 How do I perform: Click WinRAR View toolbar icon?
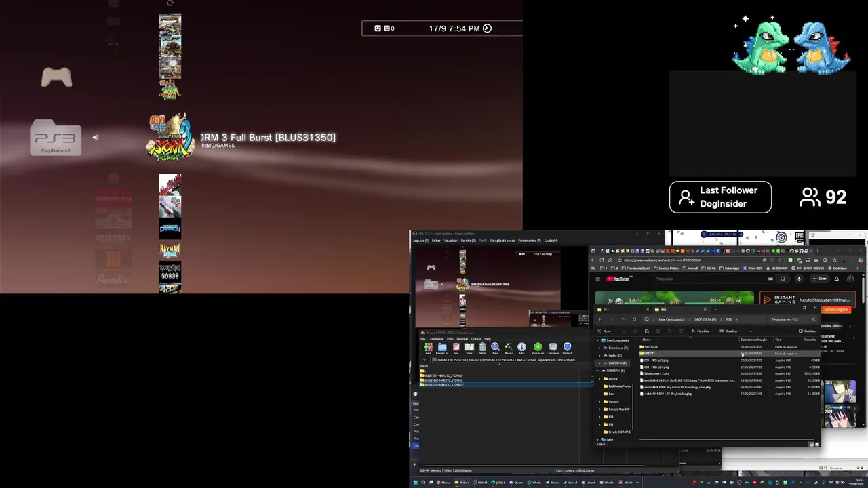click(x=469, y=347)
